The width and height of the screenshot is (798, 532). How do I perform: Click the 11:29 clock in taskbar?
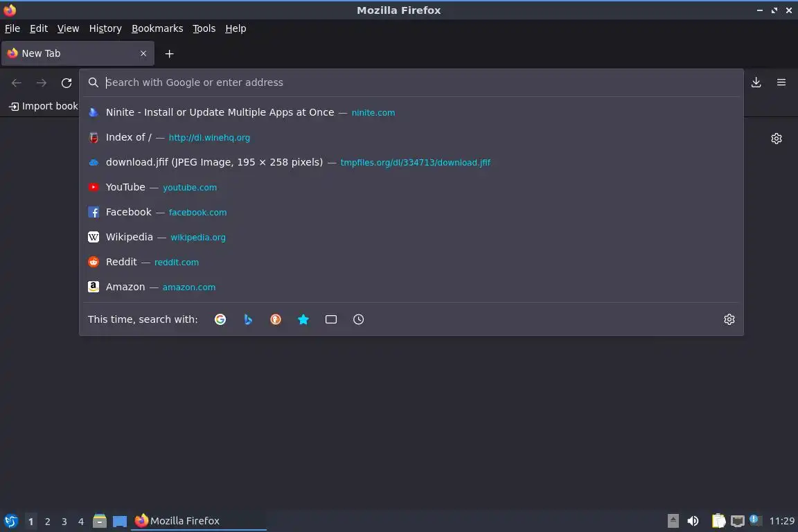(x=781, y=521)
